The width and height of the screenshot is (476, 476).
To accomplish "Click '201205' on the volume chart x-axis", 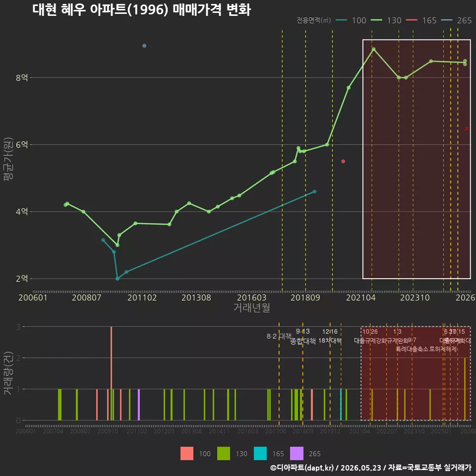I will [164, 431].
